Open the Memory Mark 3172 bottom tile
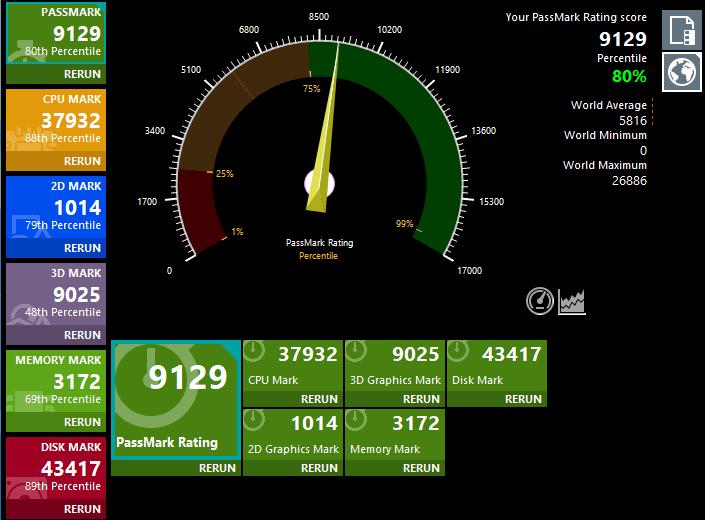The width and height of the screenshot is (705, 520). point(395,435)
